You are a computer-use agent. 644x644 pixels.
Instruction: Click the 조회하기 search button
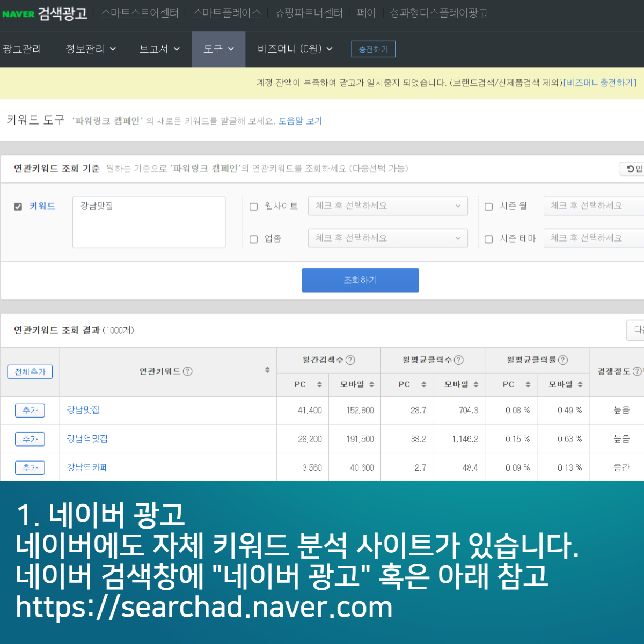360,280
